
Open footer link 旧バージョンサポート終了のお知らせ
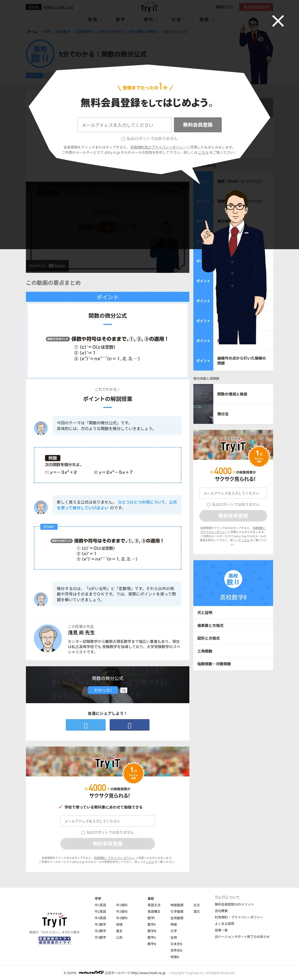[x=242, y=937]
